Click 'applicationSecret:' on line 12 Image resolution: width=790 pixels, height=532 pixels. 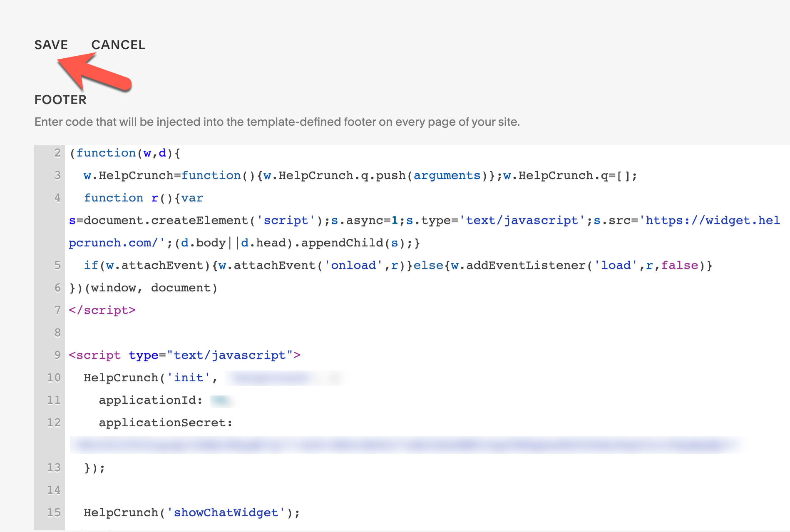click(166, 423)
